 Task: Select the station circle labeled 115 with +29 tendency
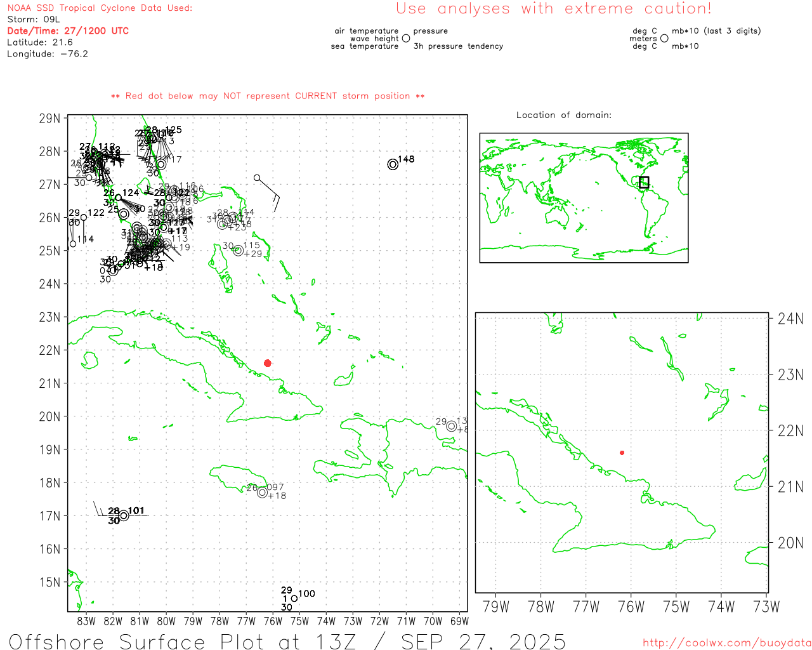tap(238, 251)
